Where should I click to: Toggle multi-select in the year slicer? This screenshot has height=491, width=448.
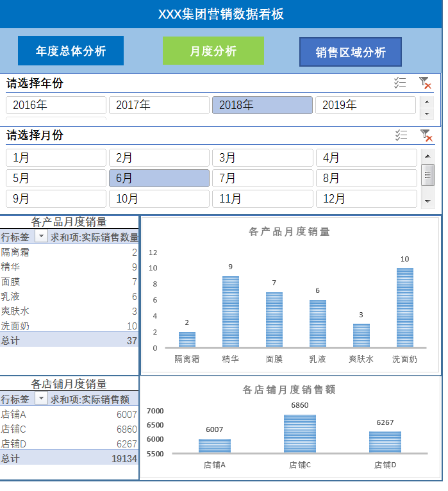(400, 83)
